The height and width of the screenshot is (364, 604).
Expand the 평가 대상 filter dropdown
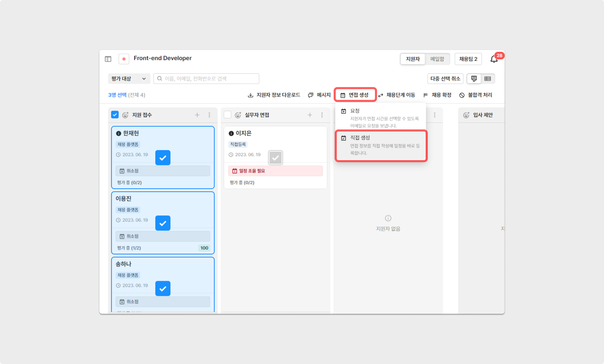coord(129,79)
